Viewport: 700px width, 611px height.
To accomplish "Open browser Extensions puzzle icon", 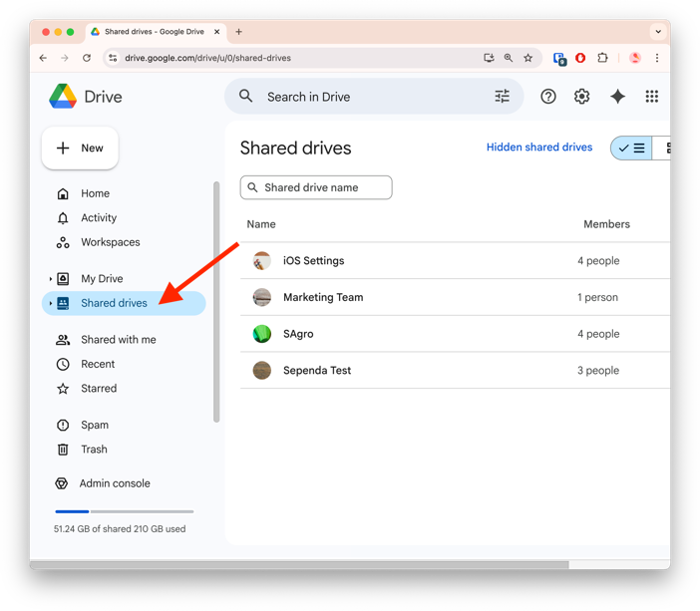I will pyautogui.click(x=602, y=58).
